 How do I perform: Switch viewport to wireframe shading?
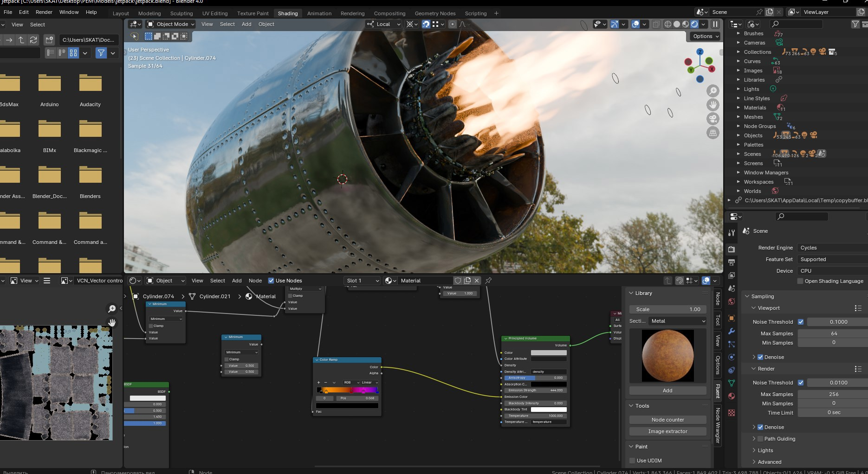pyautogui.click(x=668, y=24)
